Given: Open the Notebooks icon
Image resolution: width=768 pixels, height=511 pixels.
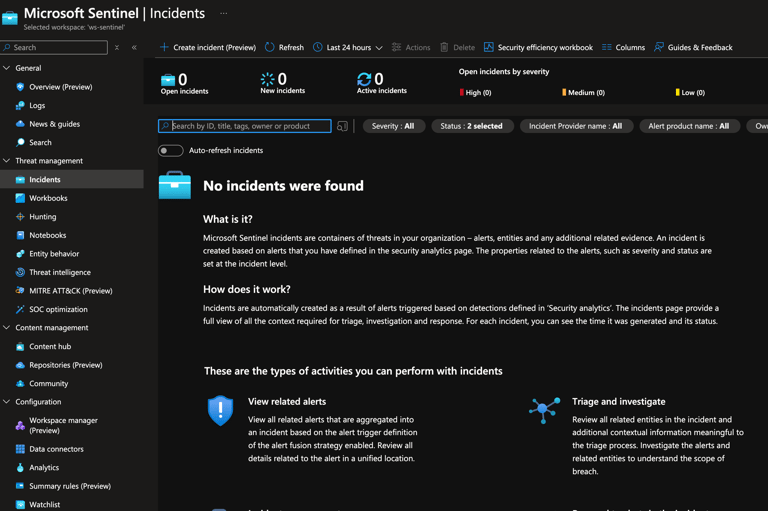Looking at the screenshot, I should 20,235.
